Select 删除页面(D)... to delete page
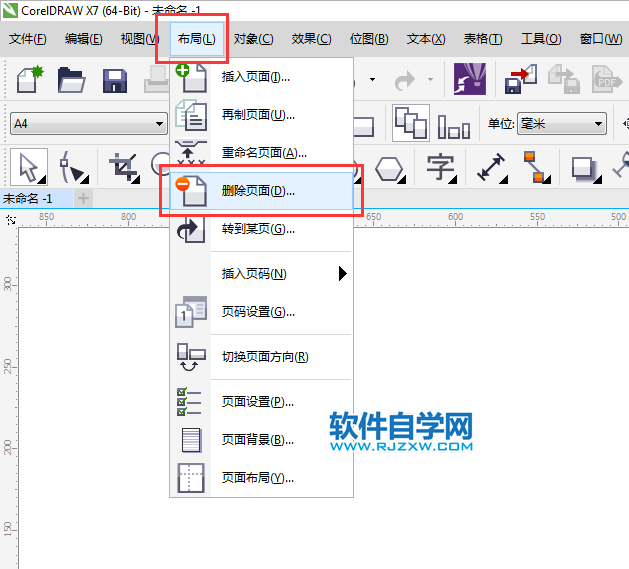The width and height of the screenshot is (629, 569). pos(262,191)
